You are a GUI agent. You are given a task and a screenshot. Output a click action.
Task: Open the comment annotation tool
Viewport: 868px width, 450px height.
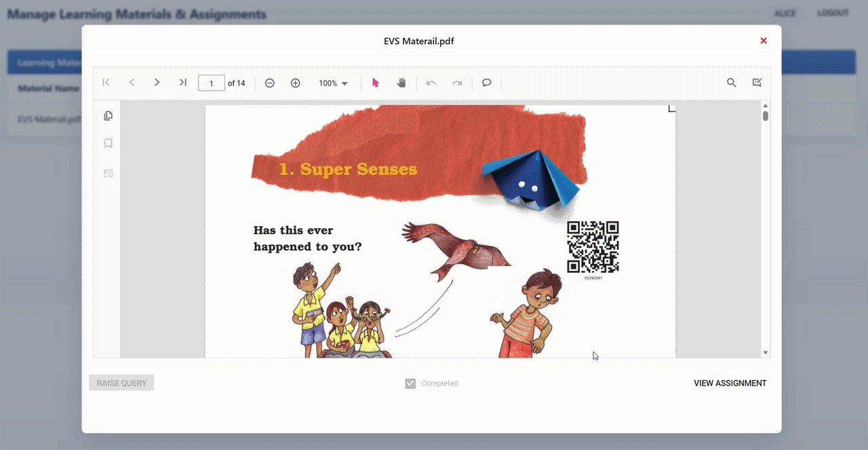486,82
